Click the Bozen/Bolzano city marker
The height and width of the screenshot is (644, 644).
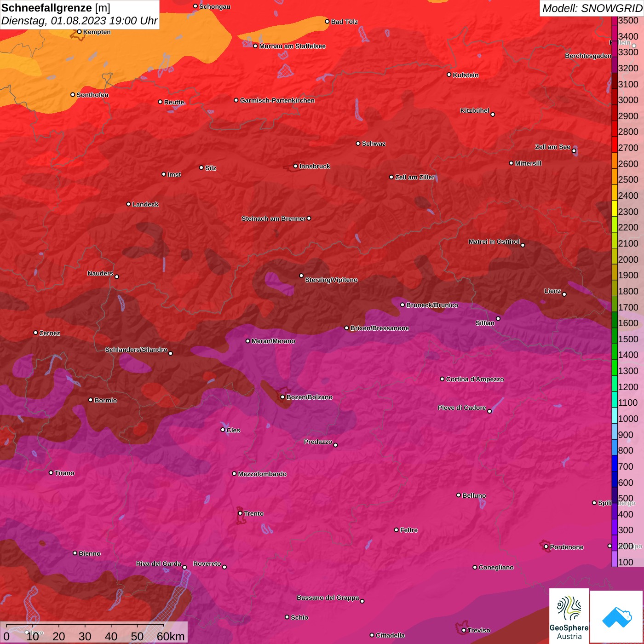(x=282, y=397)
